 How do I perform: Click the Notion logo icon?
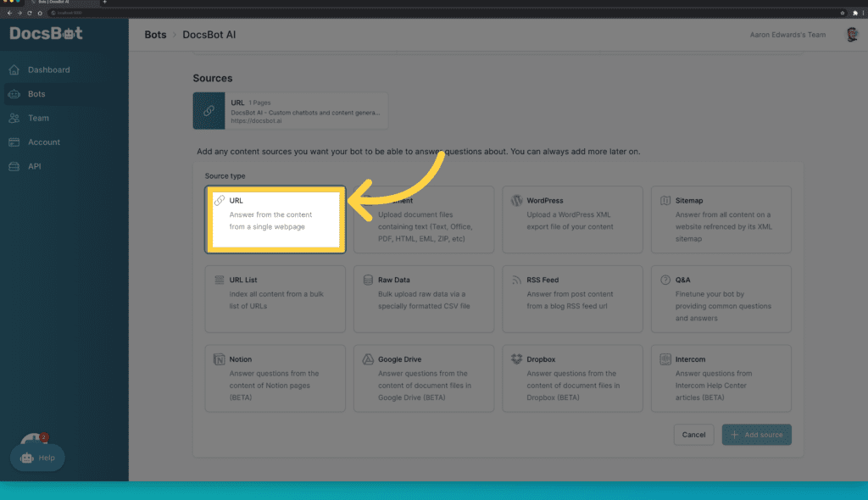coord(220,359)
